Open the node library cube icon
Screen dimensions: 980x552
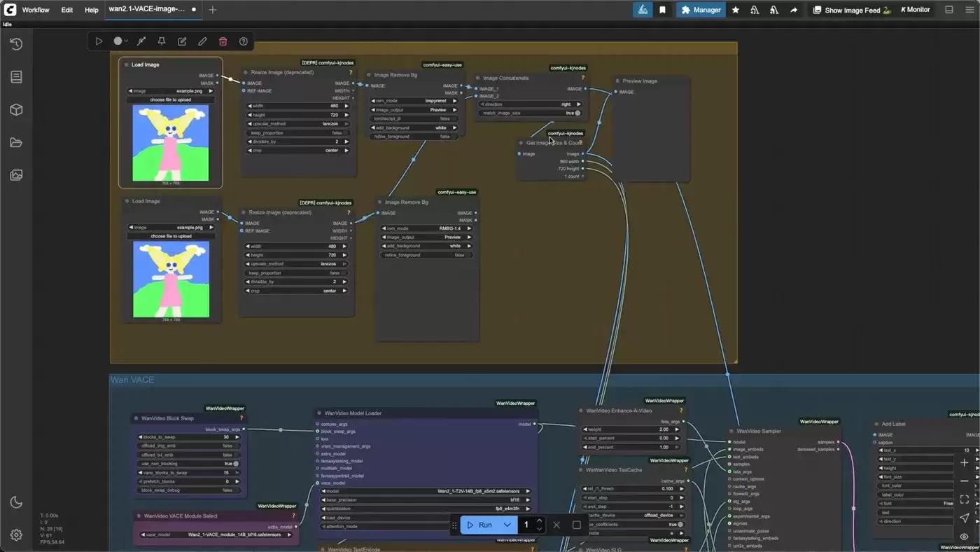[x=16, y=110]
